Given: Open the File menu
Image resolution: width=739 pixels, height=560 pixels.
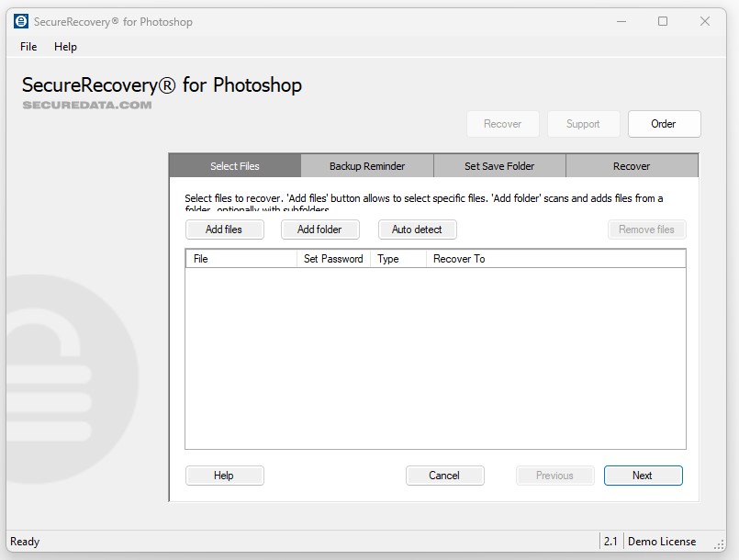Looking at the screenshot, I should pyautogui.click(x=28, y=47).
